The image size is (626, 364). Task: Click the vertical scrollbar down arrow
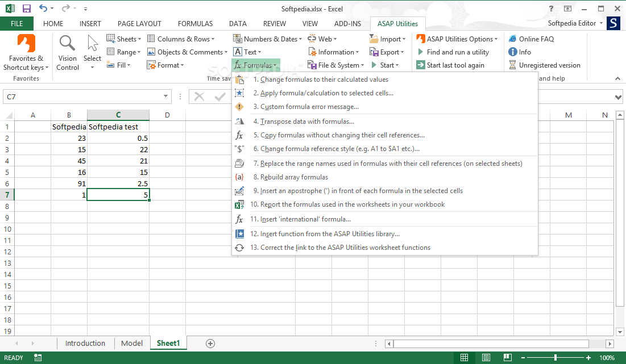(620, 332)
